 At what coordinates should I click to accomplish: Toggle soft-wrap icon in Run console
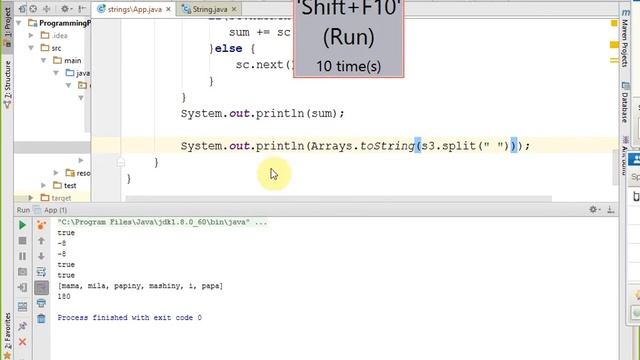tap(41, 272)
